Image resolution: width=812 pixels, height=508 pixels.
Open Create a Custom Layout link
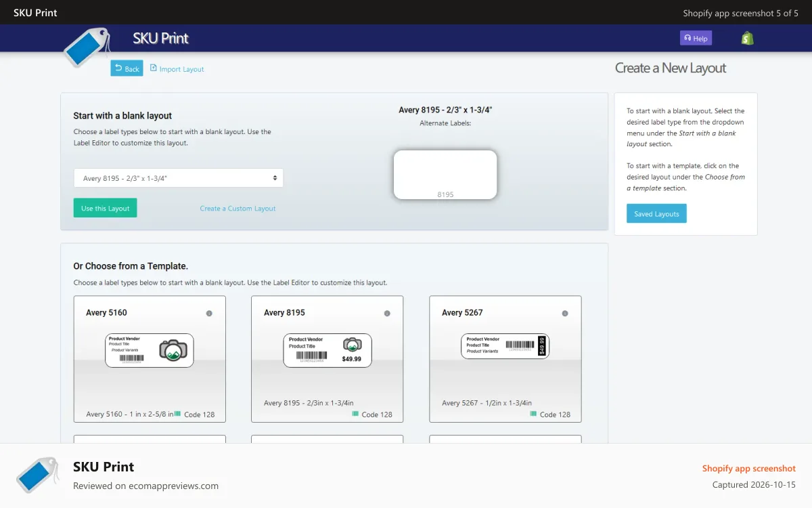coord(238,209)
